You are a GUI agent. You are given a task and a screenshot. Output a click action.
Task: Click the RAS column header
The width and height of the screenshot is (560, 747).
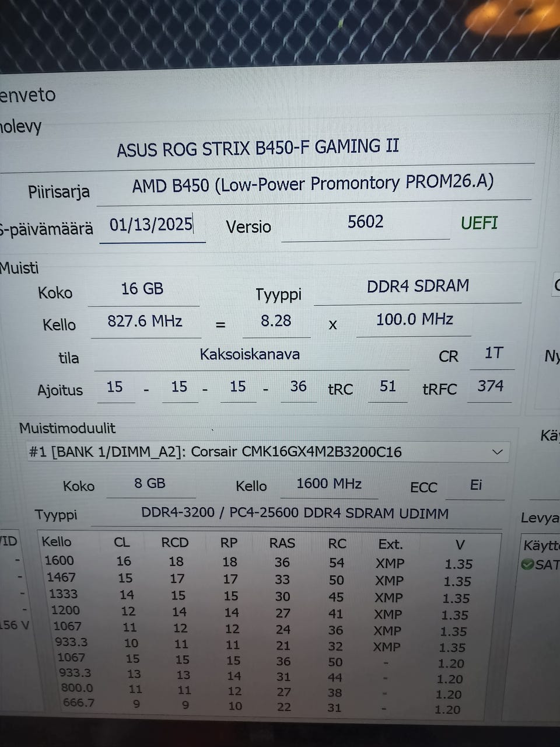[x=282, y=543]
